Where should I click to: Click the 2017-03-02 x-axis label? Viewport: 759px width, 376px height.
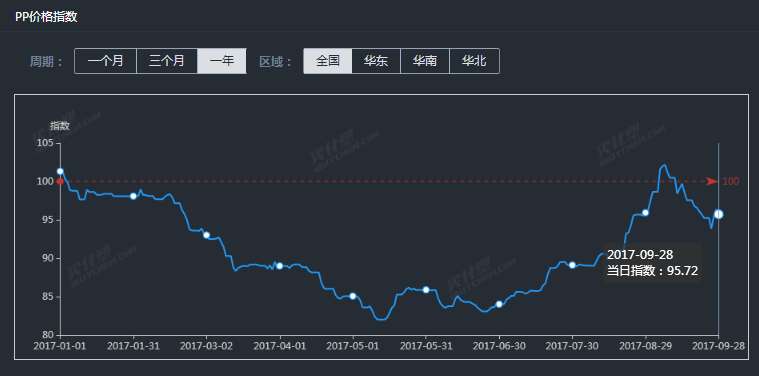[x=207, y=346]
